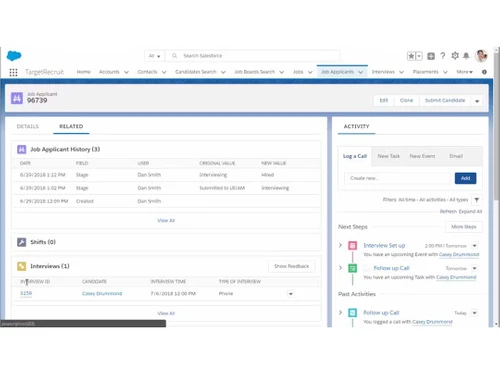Viewport: 500px width, 375px height.
Task: Open the Job Applicants tab
Action: (x=337, y=72)
